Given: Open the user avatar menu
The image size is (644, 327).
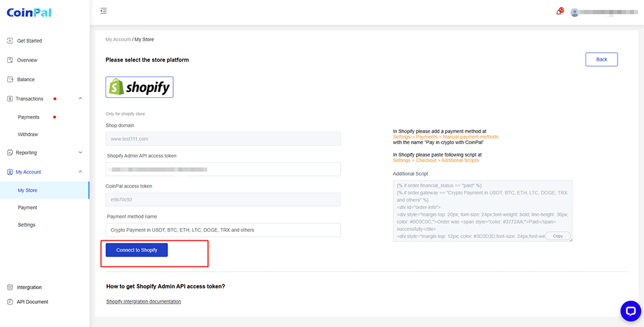Looking at the screenshot, I should point(574,12).
